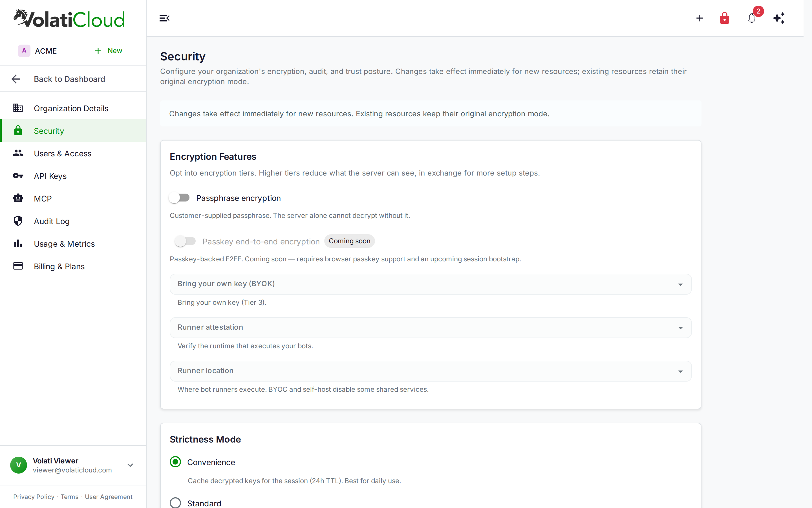Open the AI sparkle assistant icon

click(779, 18)
